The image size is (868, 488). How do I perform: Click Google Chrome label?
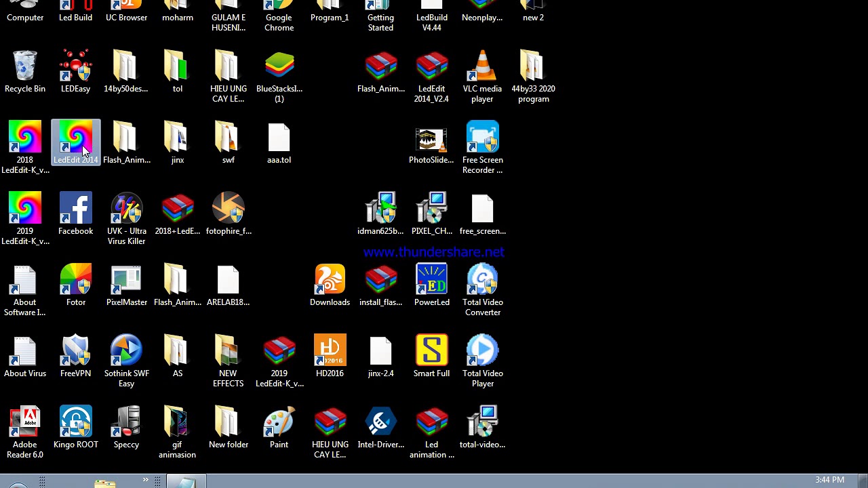279,22
